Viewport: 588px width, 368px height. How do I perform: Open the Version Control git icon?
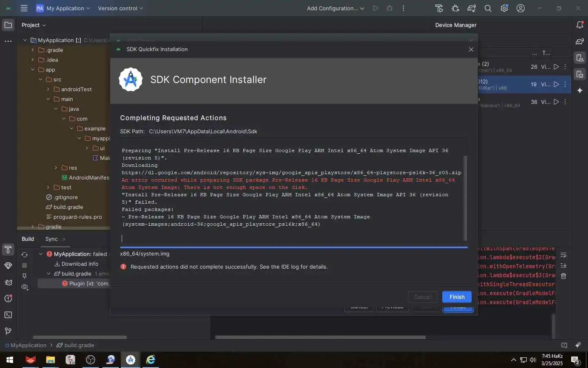click(x=8, y=331)
